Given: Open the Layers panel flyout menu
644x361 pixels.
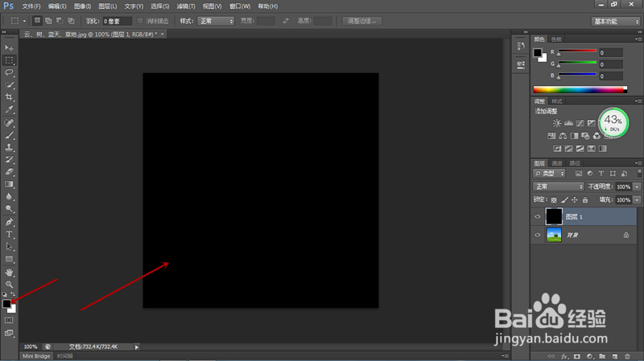Looking at the screenshot, I should click(x=638, y=163).
